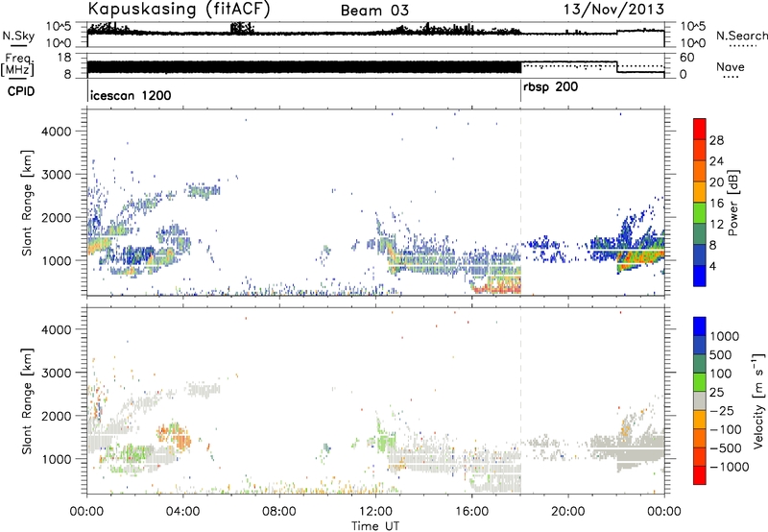Screen dimensions: 768x532
Task: Select the 'Beam 03' label
Action: (x=374, y=11)
